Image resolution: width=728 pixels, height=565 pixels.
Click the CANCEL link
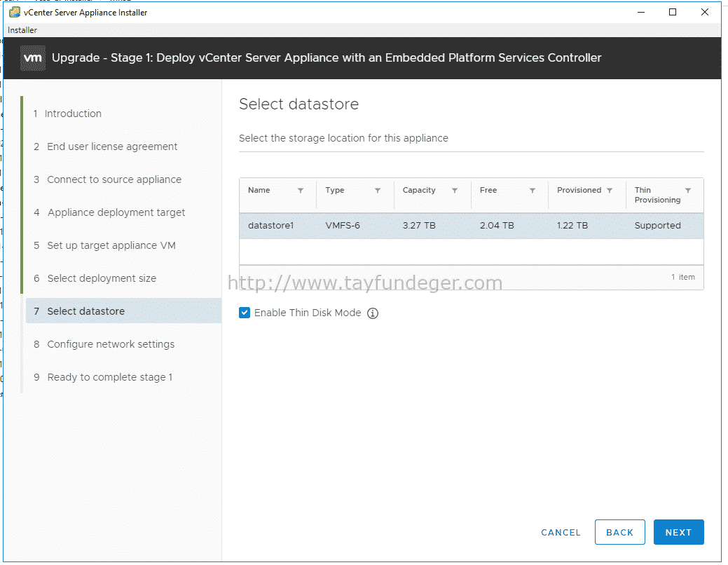[561, 533]
